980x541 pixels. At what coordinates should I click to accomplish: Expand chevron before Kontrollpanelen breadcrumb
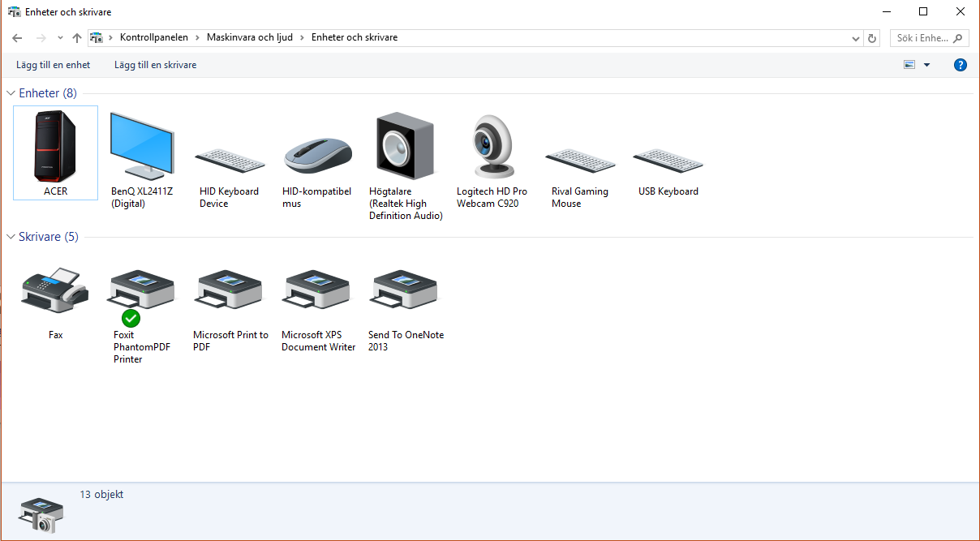(x=111, y=38)
